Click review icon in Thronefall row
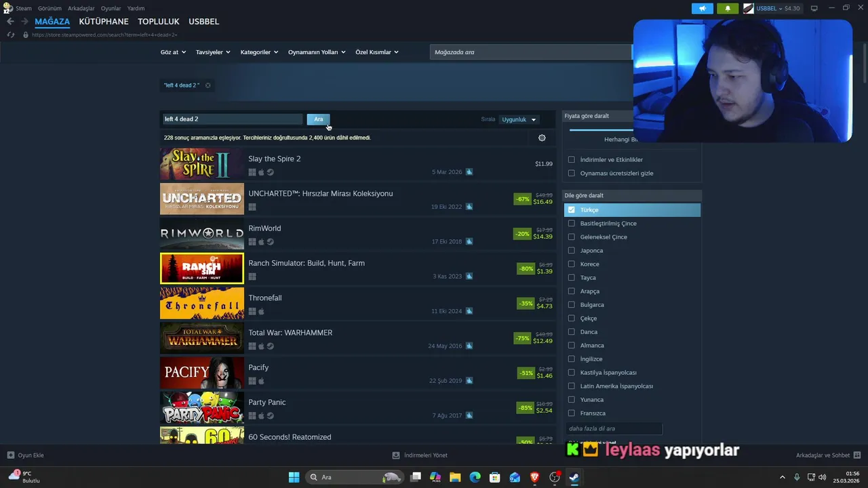This screenshot has width=868, height=488. coord(469,311)
